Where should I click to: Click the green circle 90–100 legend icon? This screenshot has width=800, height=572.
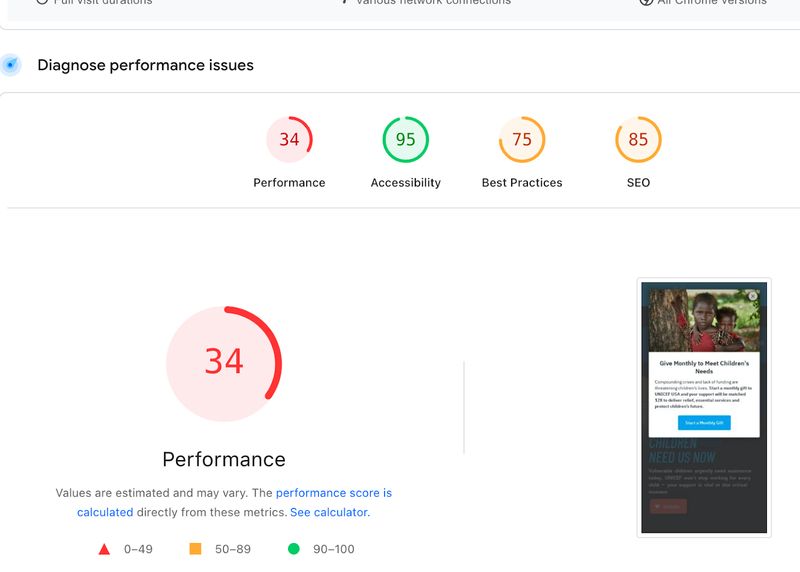[x=293, y=549]
